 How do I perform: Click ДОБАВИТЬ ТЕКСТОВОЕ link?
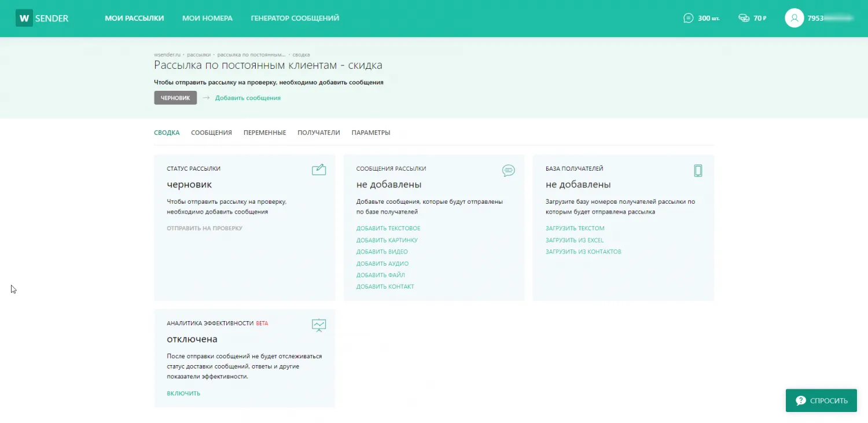click(x=388, y=229)
